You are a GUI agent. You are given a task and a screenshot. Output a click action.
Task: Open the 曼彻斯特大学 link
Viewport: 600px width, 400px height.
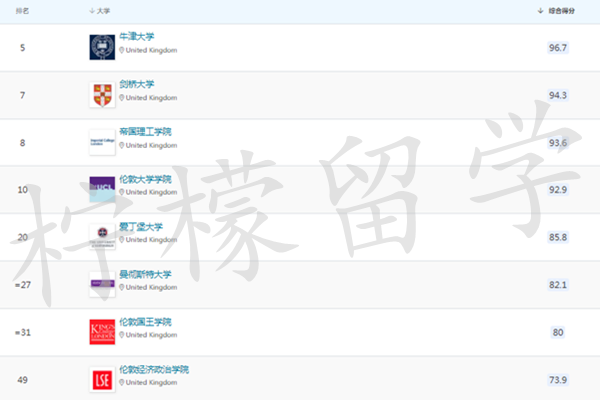coord(145,274)
